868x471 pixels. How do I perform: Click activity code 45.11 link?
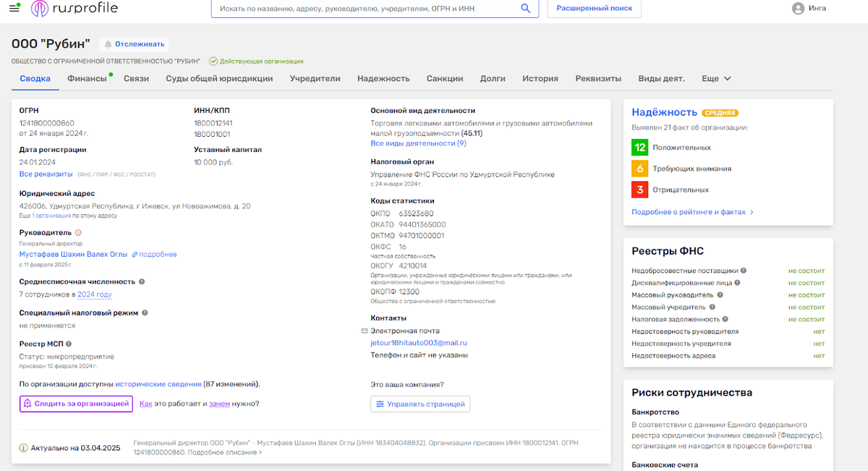coord(472,133)
